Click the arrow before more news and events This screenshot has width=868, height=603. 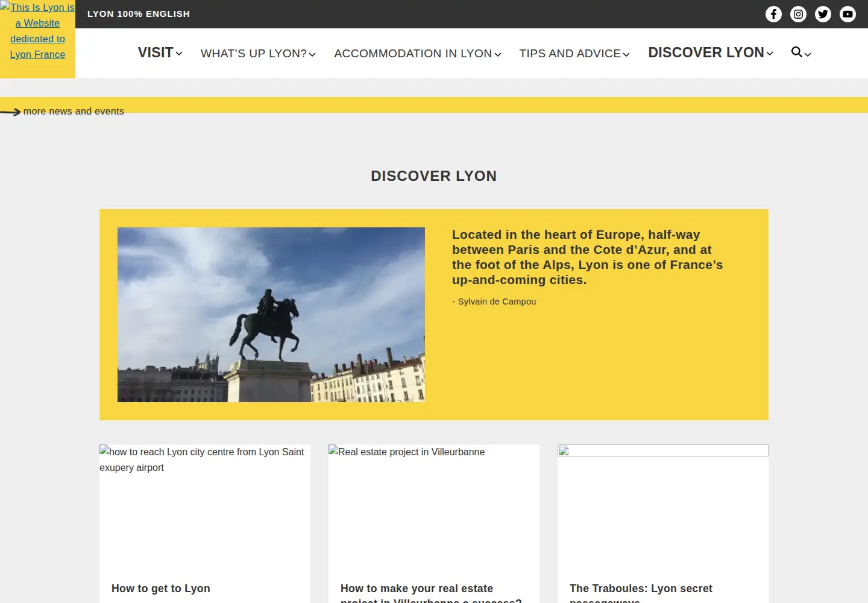[x=10, y=112]
